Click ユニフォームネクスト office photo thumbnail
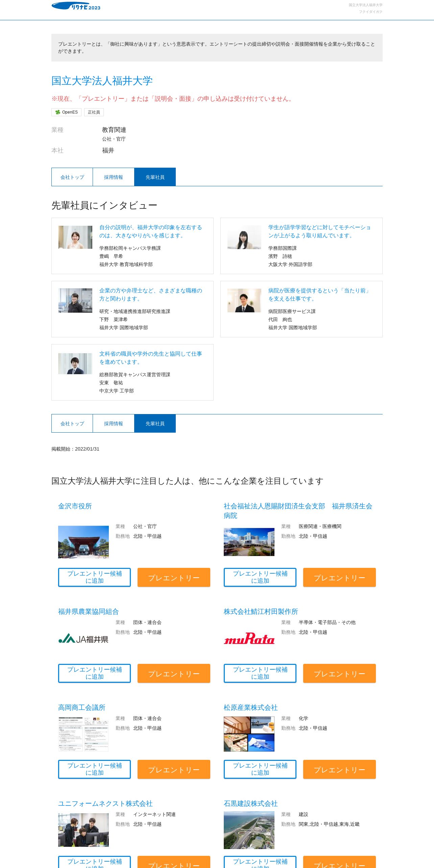Viewport: 434px width, 868px height. click(83, 830)
